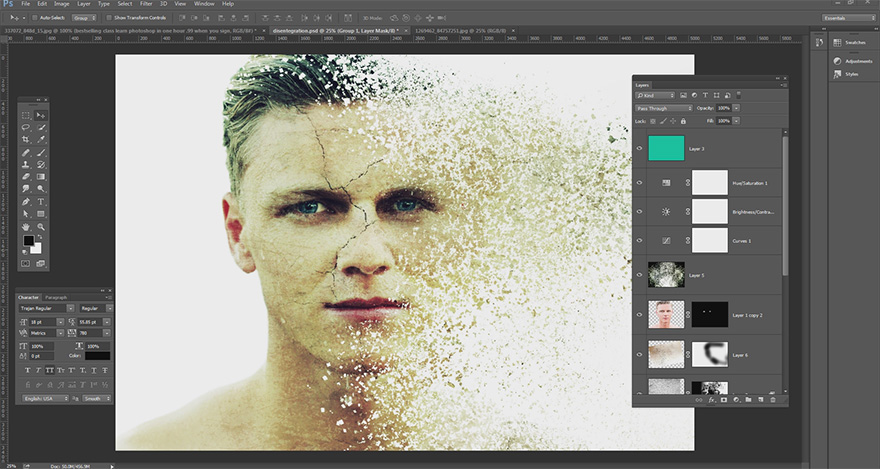This screenshot has width=880, height=469.
Task: Create new adjustment layer icon in Layers
Action: tap(736, 400)
